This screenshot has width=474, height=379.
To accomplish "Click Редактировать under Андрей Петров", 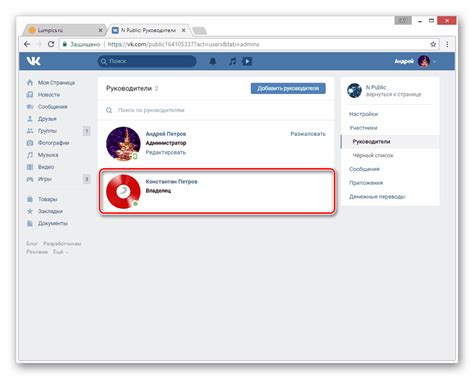I will [166, 152].
